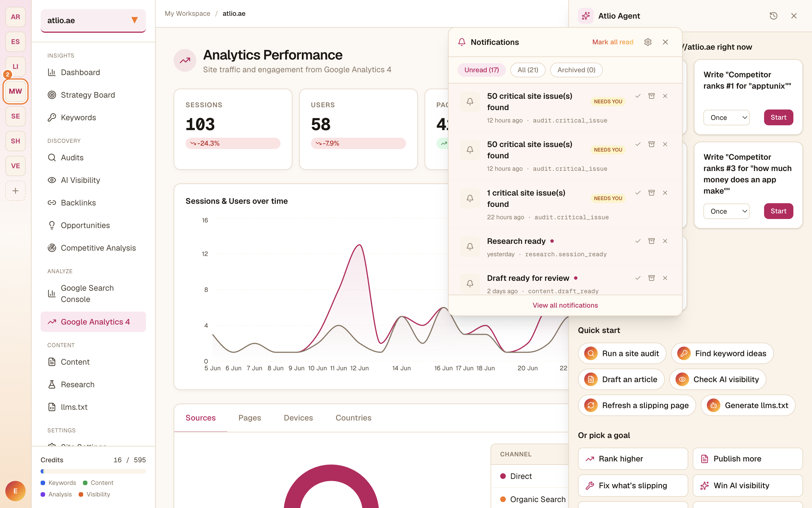Show Archived (0) notifications
This screenshot has height=508, width=812.
coord(576,70)
